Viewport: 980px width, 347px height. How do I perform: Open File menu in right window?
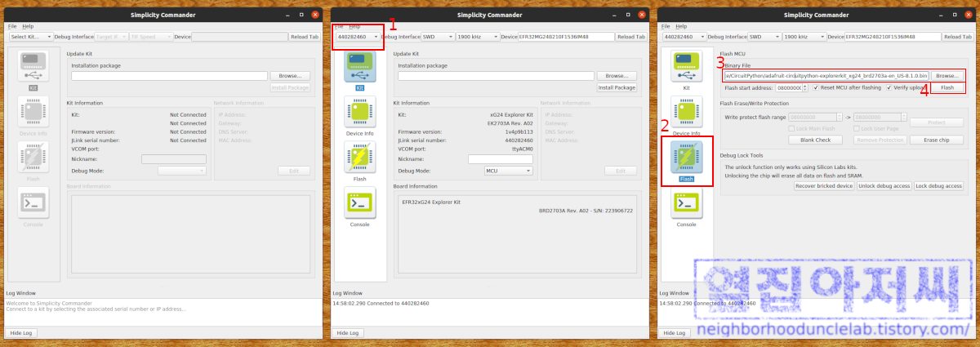tap(666, 26)
